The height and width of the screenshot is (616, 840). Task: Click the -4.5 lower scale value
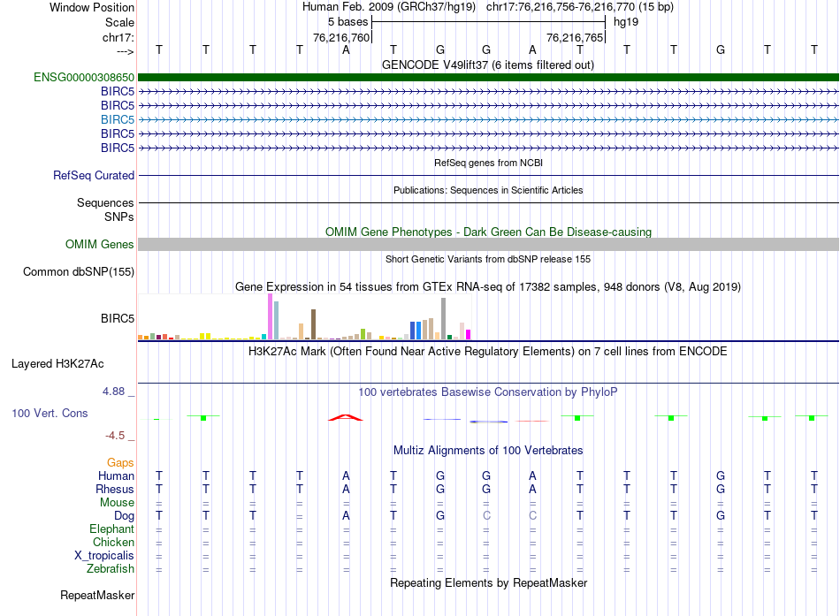pos(115,436)
